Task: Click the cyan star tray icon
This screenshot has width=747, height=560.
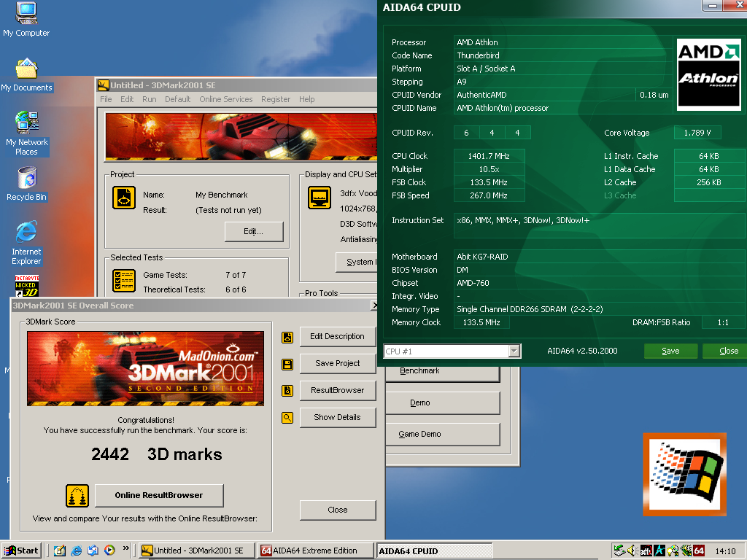Action: 659,551
